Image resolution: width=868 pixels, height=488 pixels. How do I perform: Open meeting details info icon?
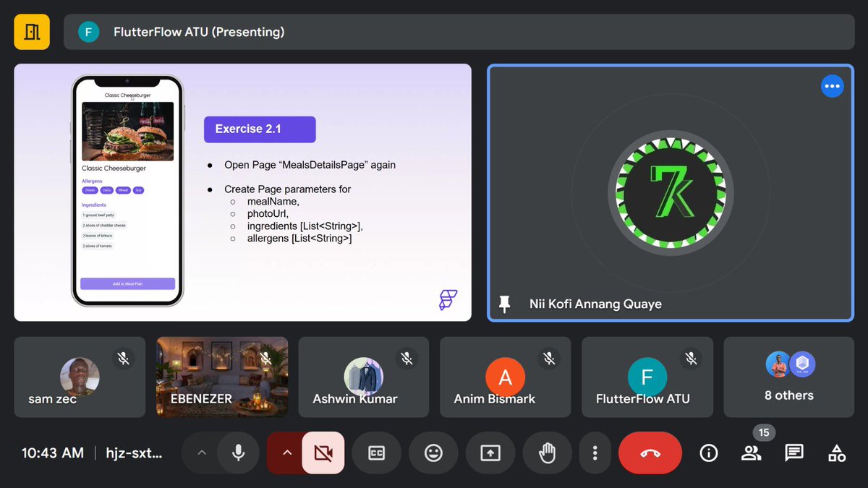[x=709, y=453]
